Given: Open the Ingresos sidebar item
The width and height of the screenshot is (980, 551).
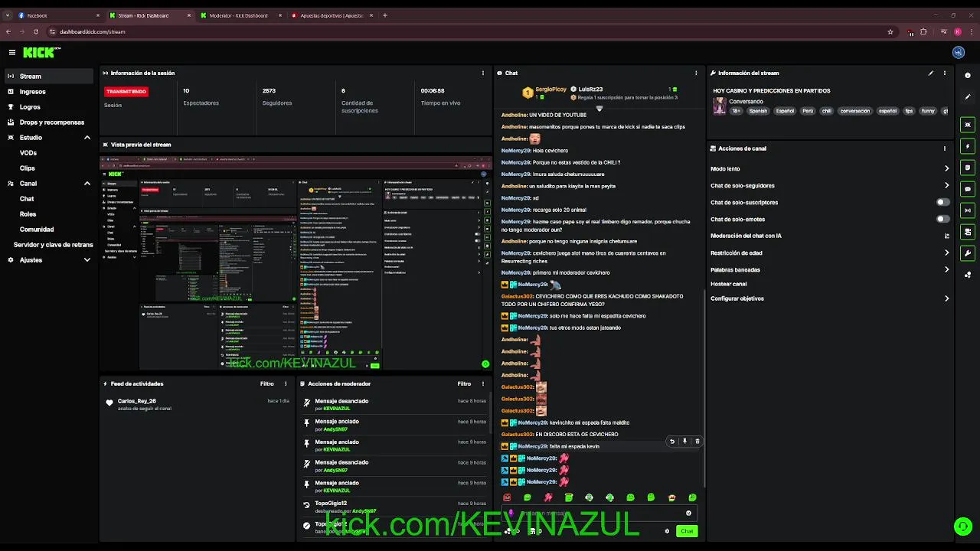Looking at the screenshot, I should coord(49,92).
